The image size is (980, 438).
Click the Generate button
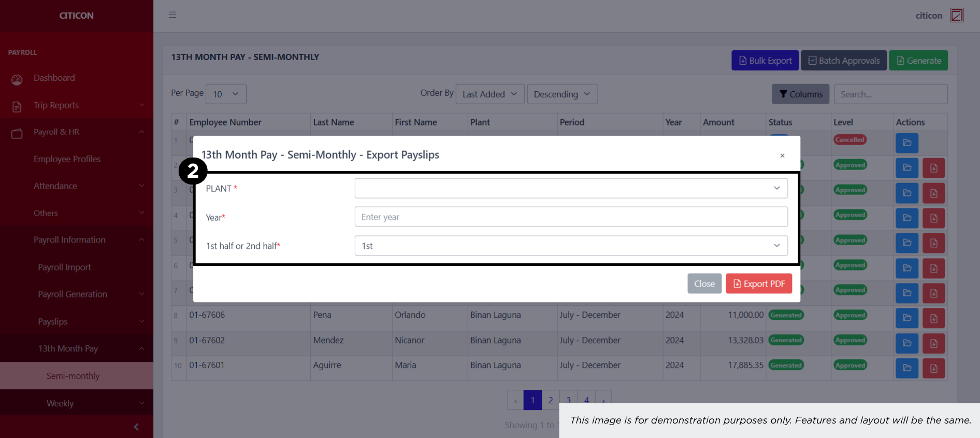(x=918, y=61)
